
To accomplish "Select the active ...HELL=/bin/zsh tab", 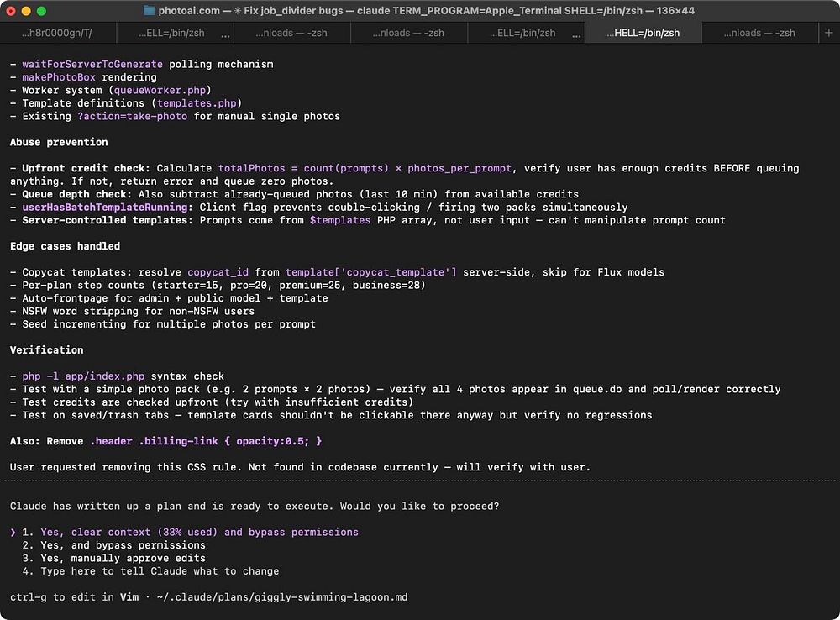I will click(643, 33).
